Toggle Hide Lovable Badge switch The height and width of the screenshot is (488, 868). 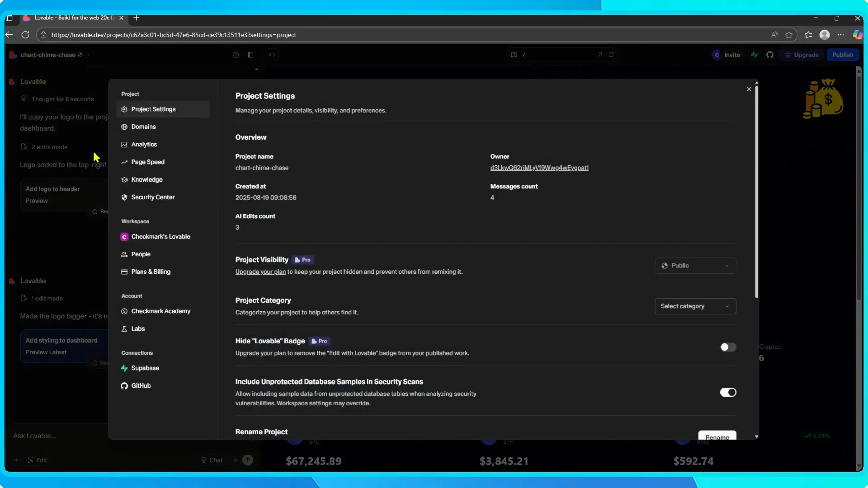coord(728,347)
